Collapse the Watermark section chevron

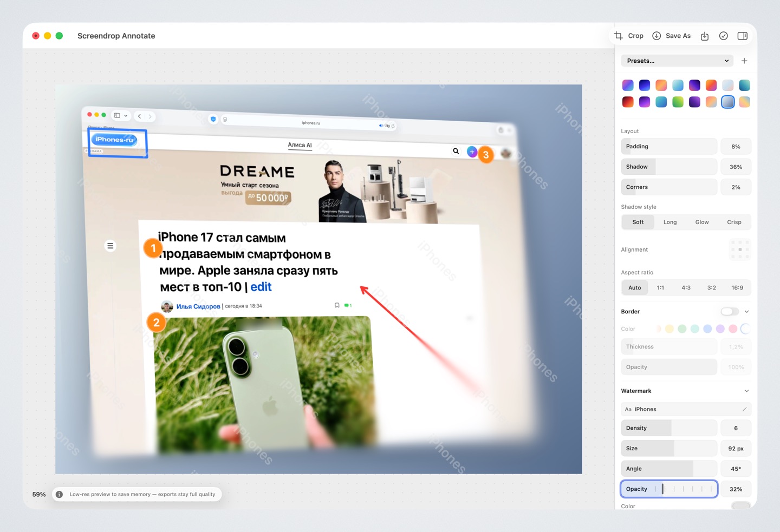pyautogui.click(x=747, y=391)
